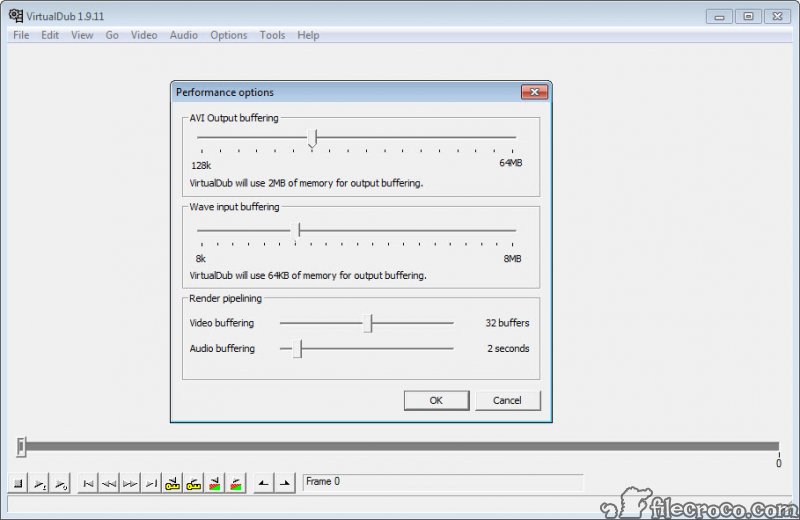Click the '32 buffers' value

[507, 323]
